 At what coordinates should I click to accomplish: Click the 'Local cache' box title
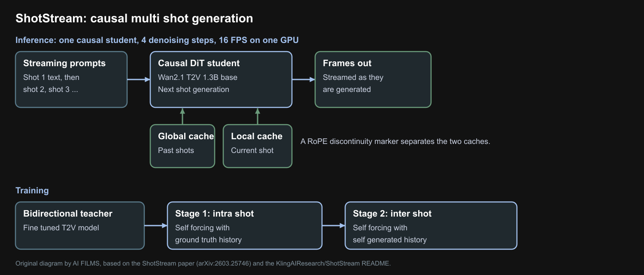(257, 136)
